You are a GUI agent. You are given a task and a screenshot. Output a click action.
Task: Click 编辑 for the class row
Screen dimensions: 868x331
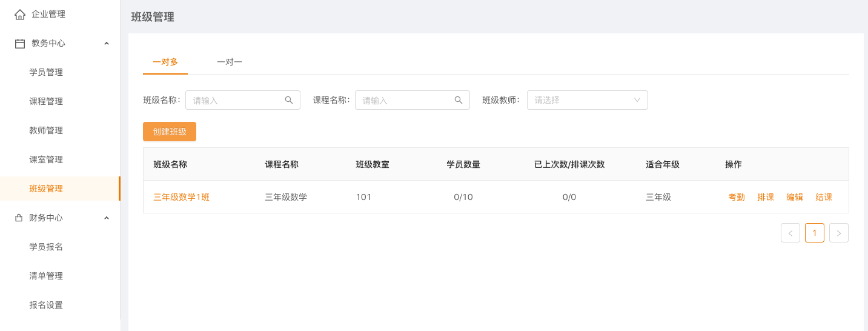click(x=795, y=197)
